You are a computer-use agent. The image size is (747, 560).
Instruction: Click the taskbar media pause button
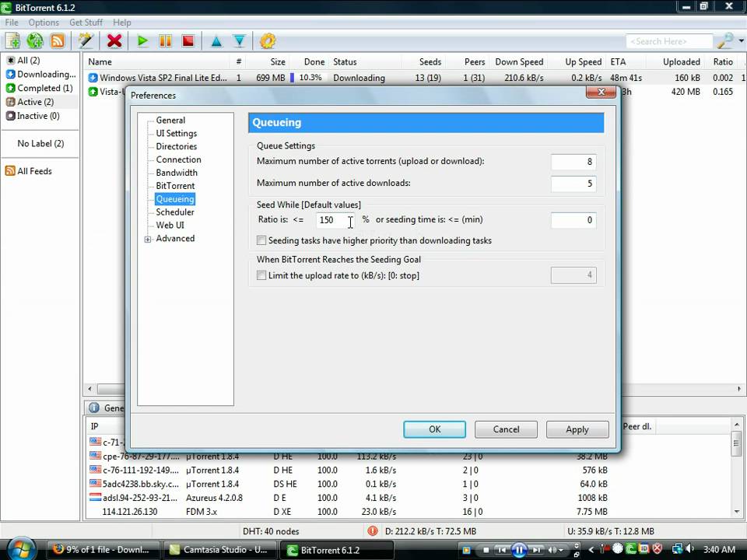tap(519, 550)
